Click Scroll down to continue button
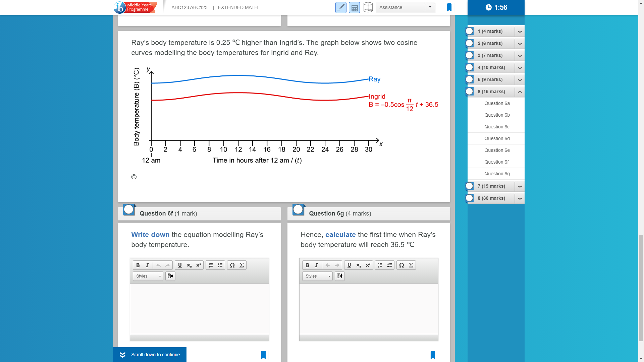 pyautogui.click(x=150, y=355)
